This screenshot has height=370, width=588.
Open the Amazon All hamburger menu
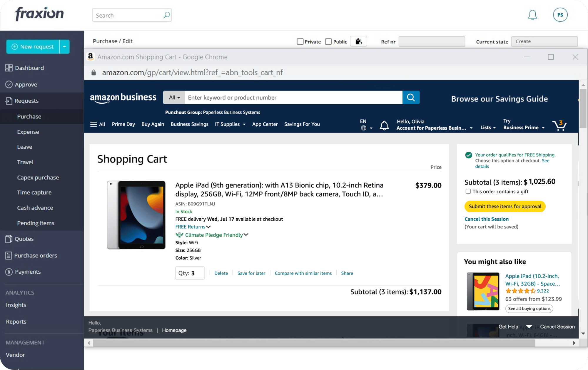click(98, 124)
